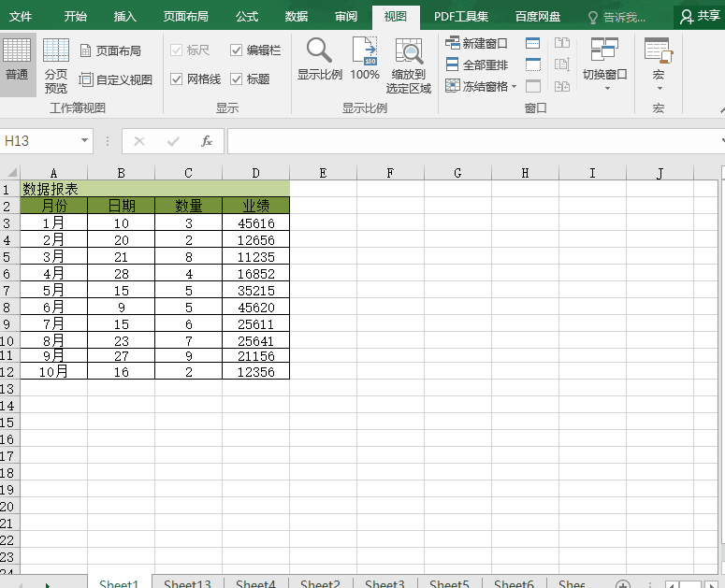
Task: Click next sheet navigation arrow
Action: click(x=47, y=585)
